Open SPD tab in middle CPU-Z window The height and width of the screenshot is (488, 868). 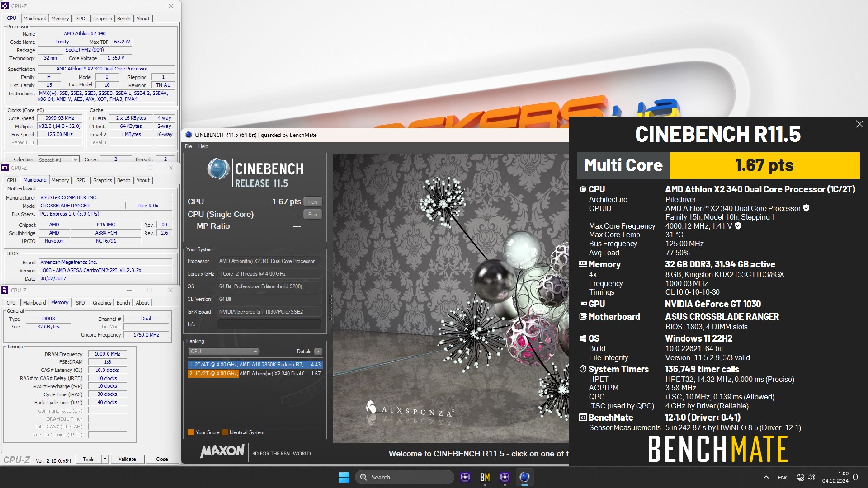81,180
